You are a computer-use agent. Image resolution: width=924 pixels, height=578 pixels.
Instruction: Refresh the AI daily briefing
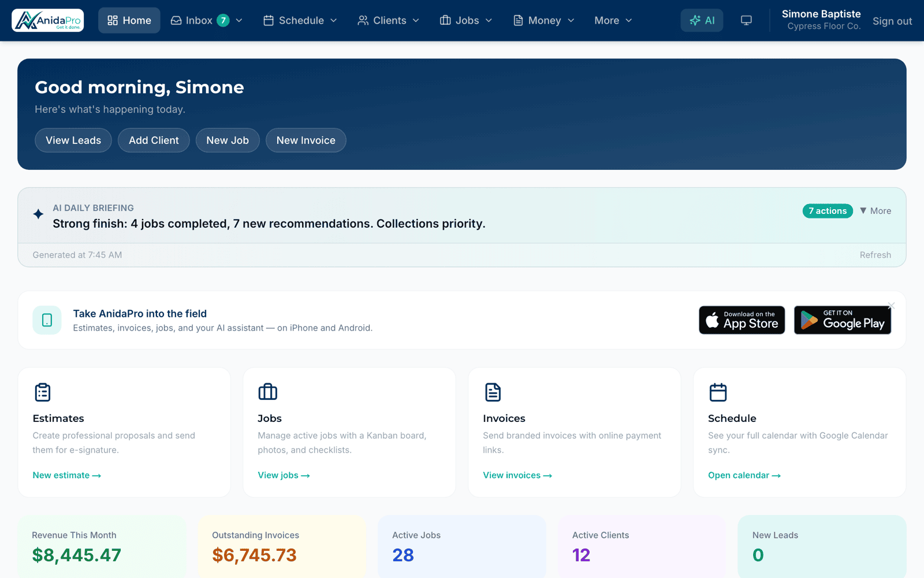875,255
